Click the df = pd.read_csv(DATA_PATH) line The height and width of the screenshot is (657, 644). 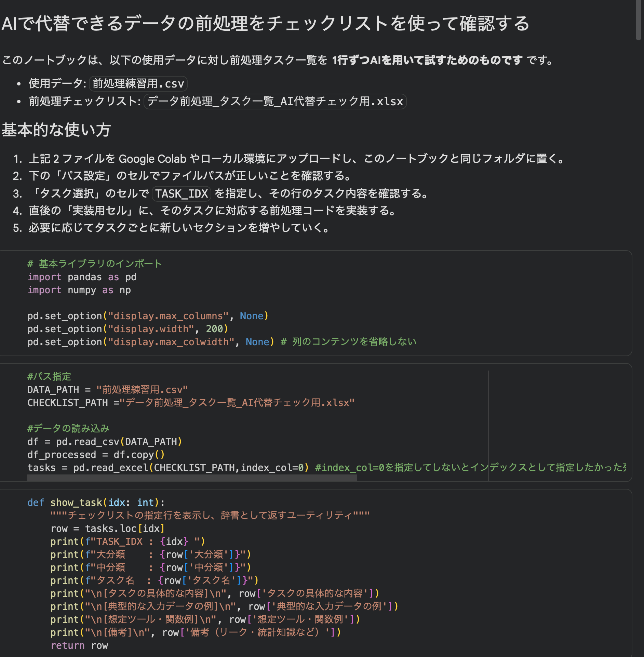[105, 442]
